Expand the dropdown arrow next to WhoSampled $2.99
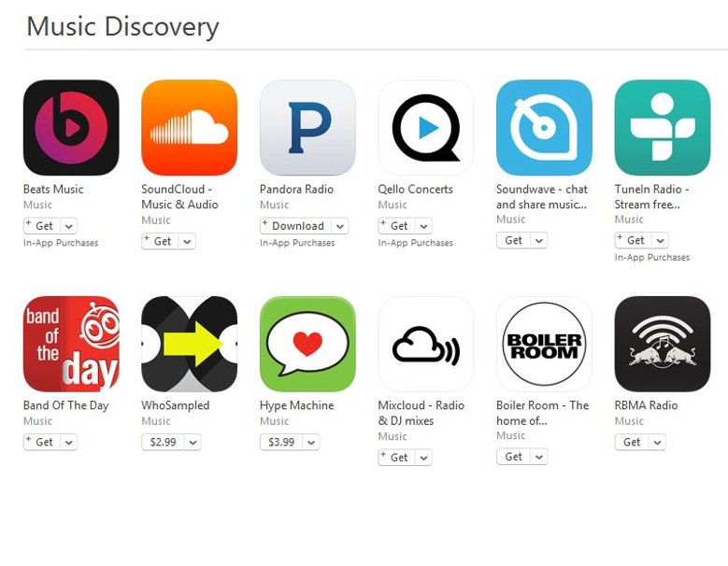This screenshot has height=566, width=728. tap(193, 442)
